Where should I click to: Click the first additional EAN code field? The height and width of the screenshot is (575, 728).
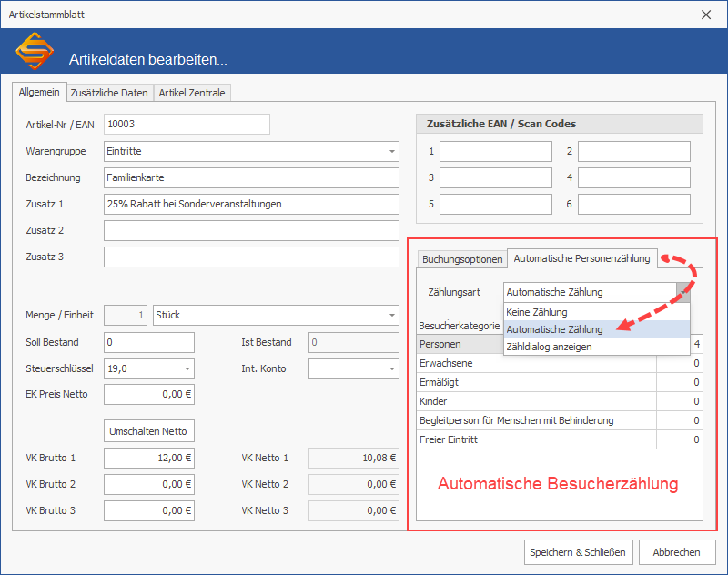point(495,151)
